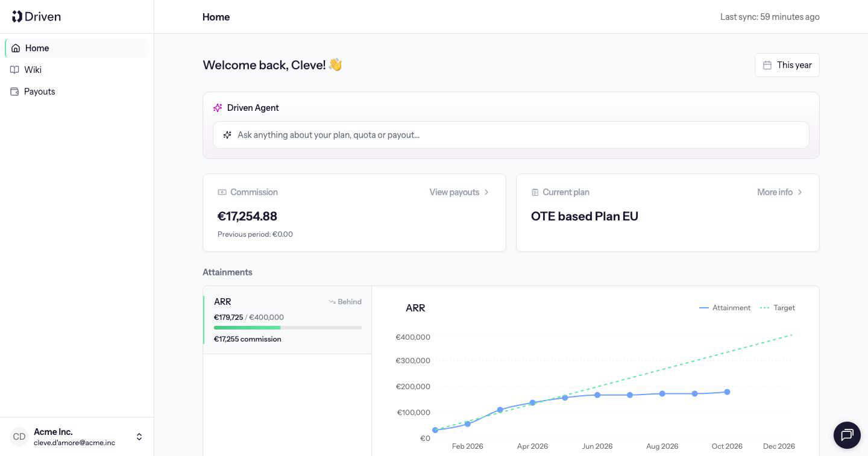Click the Home title in top bar

[x=216, y=17]
